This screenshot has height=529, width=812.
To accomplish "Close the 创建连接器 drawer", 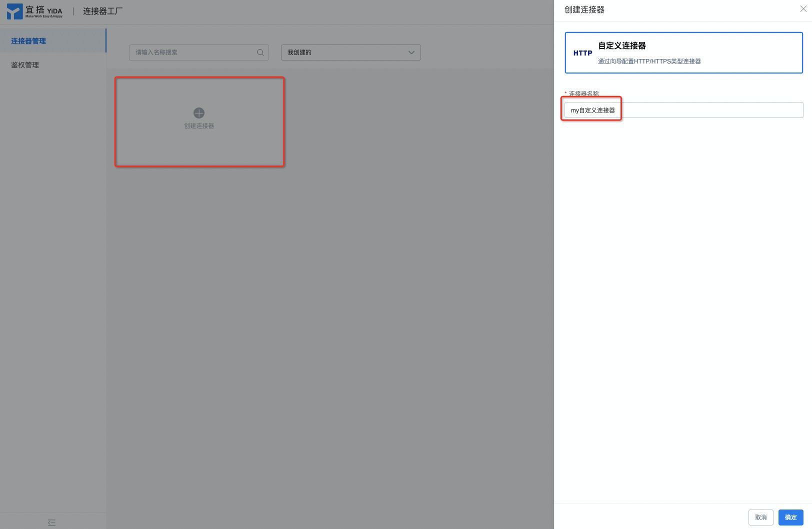I will (803, 9).
